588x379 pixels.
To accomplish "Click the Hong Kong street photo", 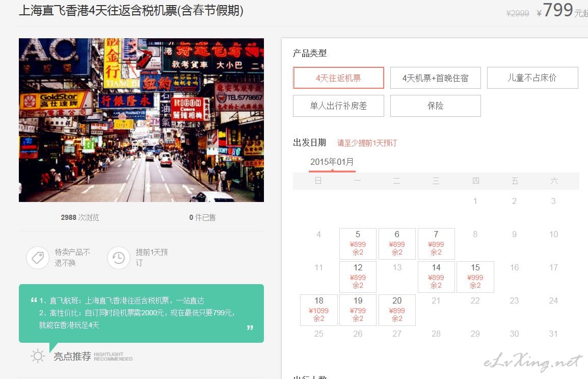I will 141,120.
